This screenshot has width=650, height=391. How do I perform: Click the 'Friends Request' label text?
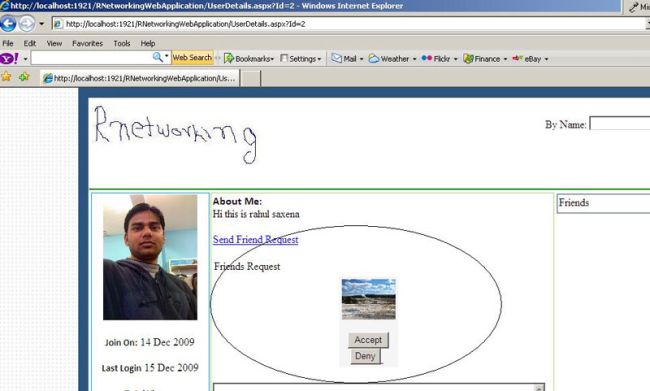[x=247, y=266]
